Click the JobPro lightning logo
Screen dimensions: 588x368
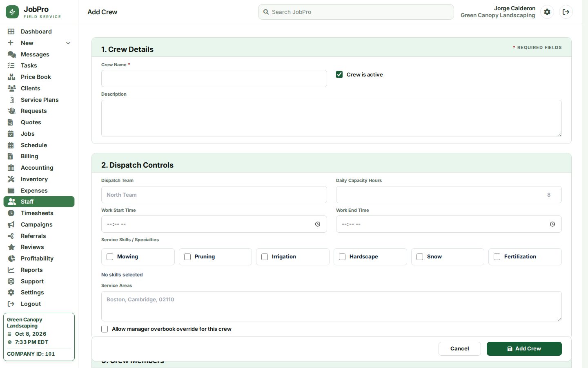pyautogui.click(x=12, y=12)
